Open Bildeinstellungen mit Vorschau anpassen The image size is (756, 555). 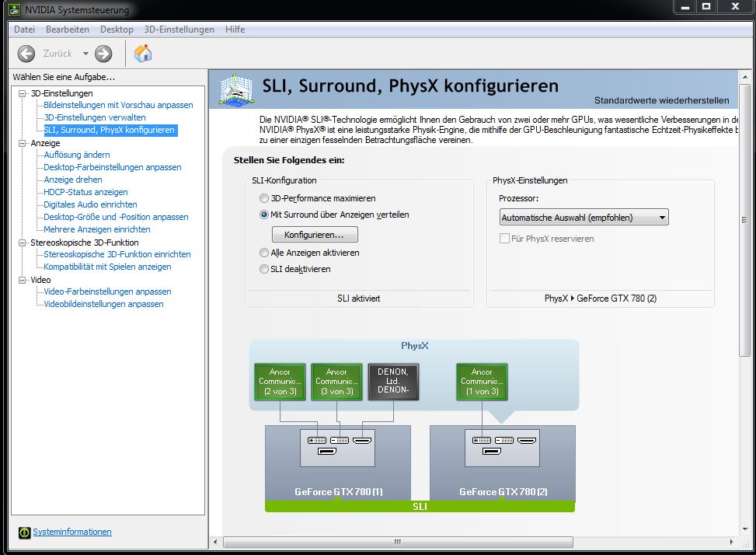pos(118,105)
